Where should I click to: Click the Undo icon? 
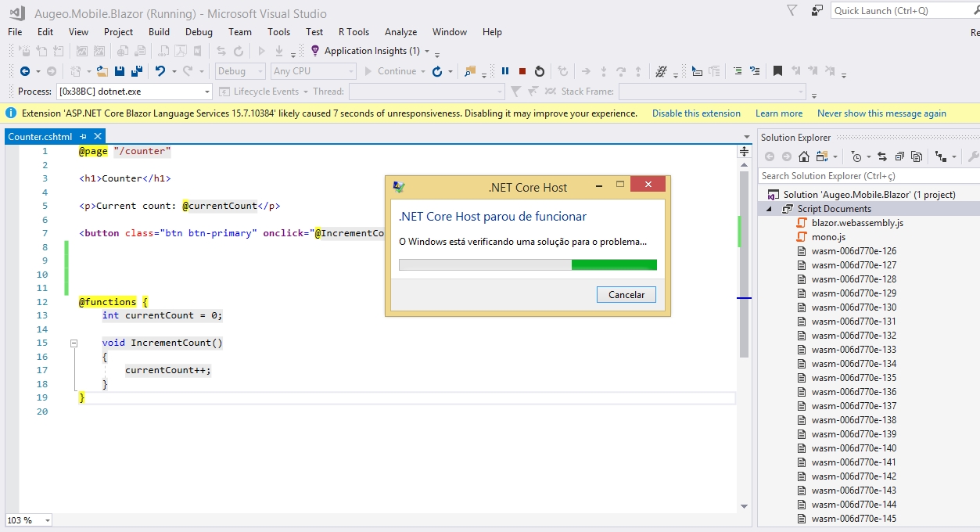coord(160,71)
